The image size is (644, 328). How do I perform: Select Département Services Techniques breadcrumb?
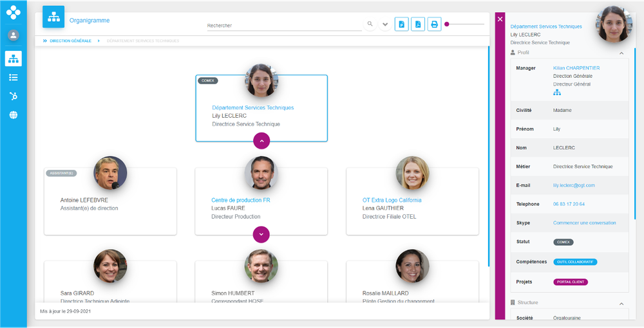(143, 41)
